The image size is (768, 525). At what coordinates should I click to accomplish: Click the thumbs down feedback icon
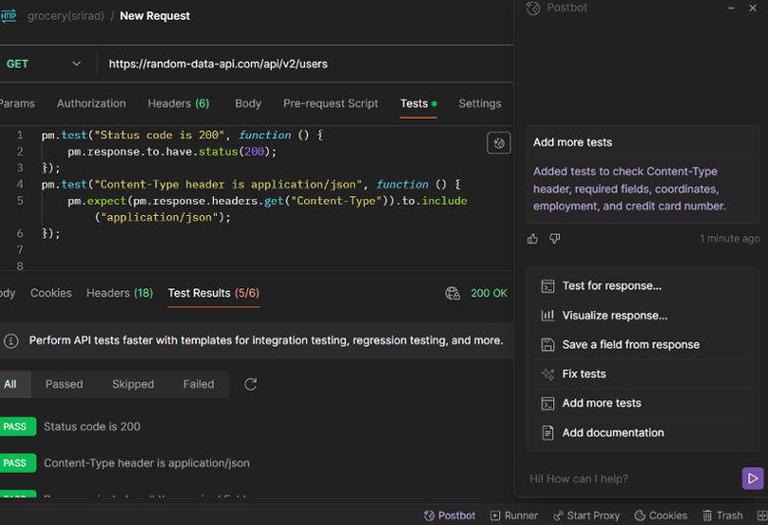click(x=555, y=239)
